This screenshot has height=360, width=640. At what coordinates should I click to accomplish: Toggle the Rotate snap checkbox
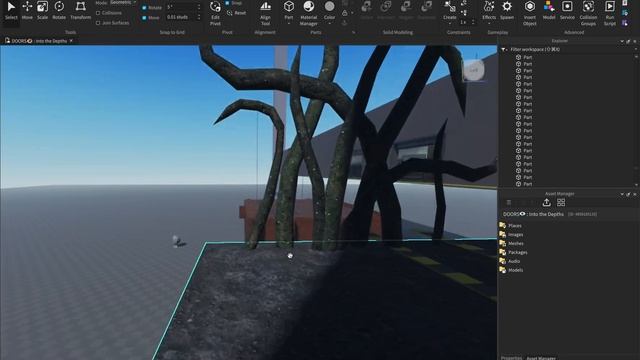click(144, 8)
